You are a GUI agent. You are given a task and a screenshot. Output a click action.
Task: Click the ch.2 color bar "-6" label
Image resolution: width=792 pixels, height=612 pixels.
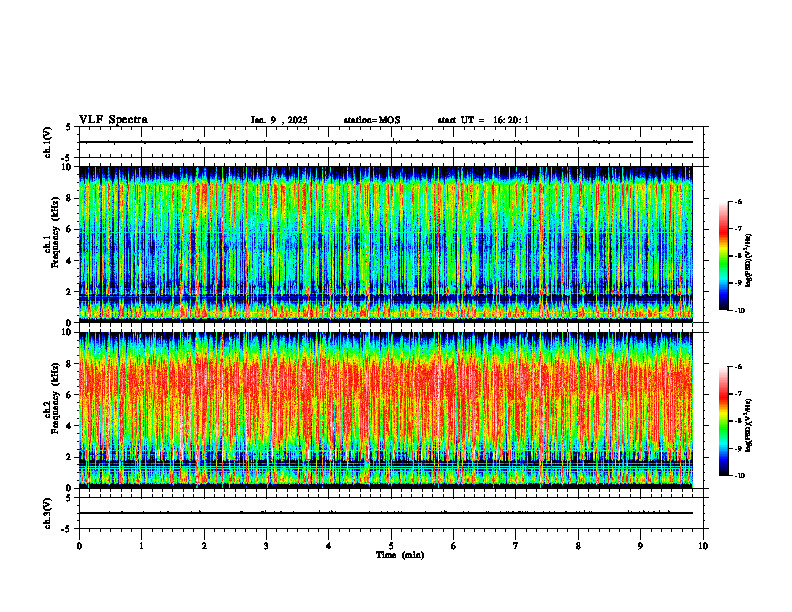739,367
